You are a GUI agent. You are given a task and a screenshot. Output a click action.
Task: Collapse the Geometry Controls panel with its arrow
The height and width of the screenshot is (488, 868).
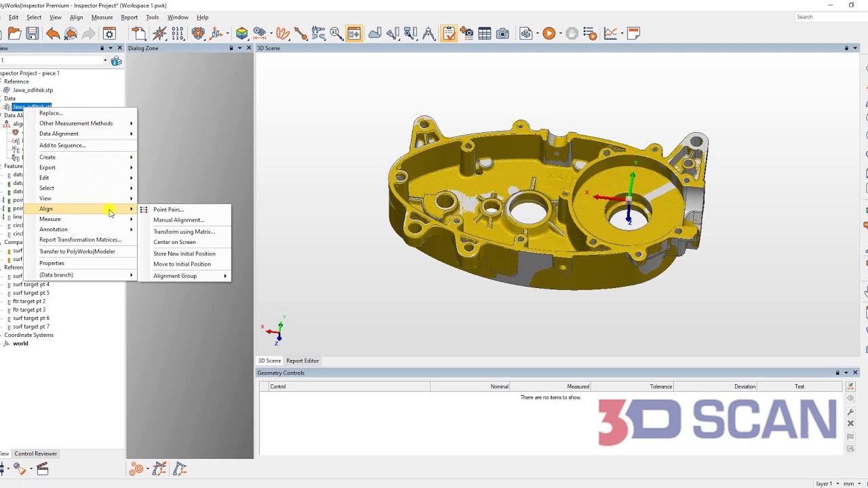tap(845, 372)
